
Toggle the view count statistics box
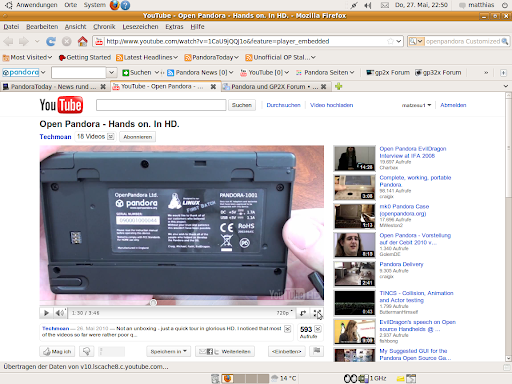[318, 329]
